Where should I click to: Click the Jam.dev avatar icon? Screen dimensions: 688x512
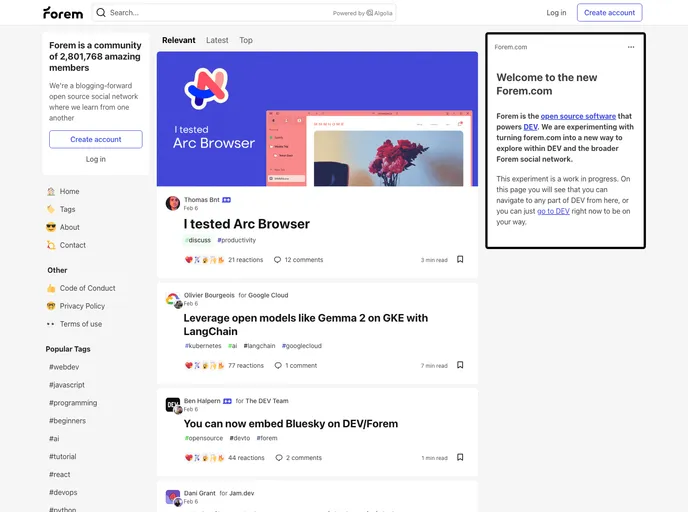click(x=173, y=497)
